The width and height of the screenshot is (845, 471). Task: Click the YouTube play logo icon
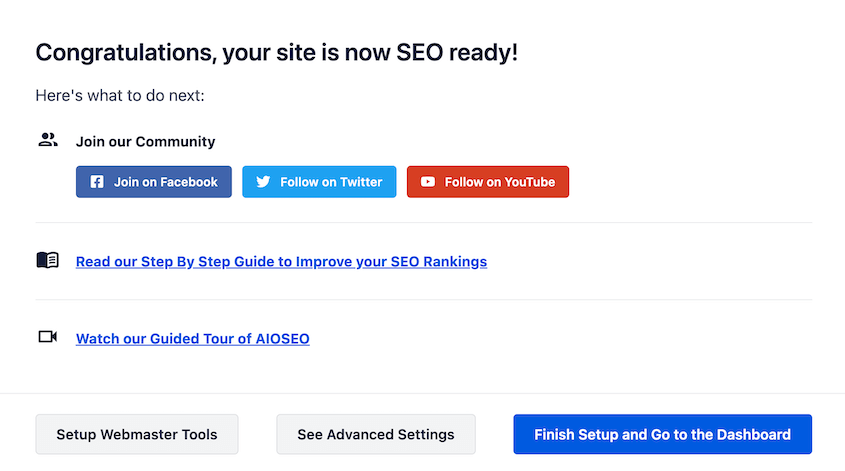tap(428, 182)
